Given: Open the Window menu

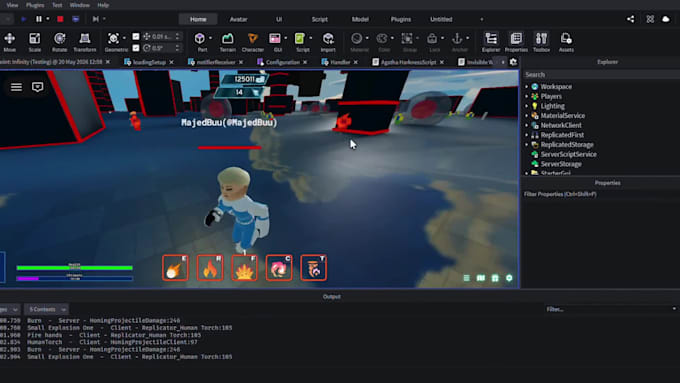Looking at the screenshot, I should pos(80,5).
